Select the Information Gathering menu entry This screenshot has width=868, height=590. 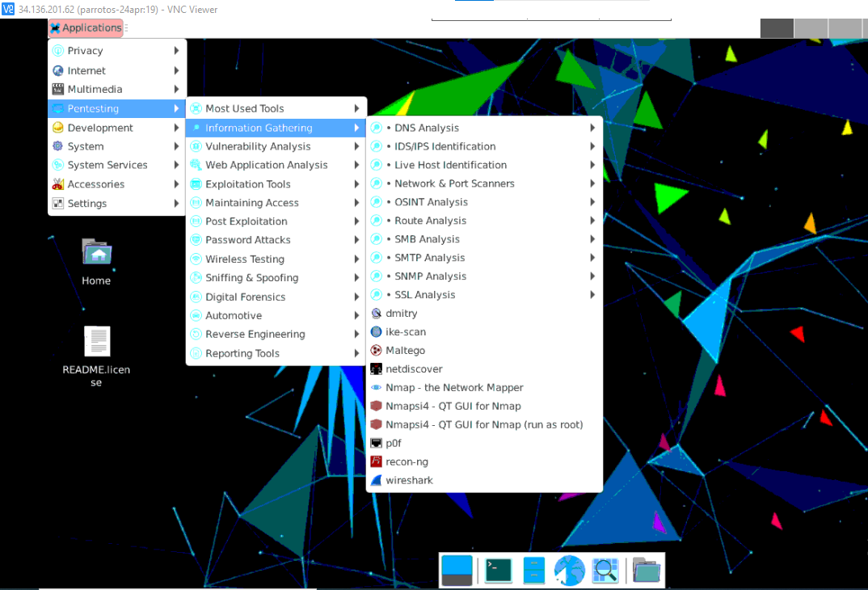click(276, 128)
